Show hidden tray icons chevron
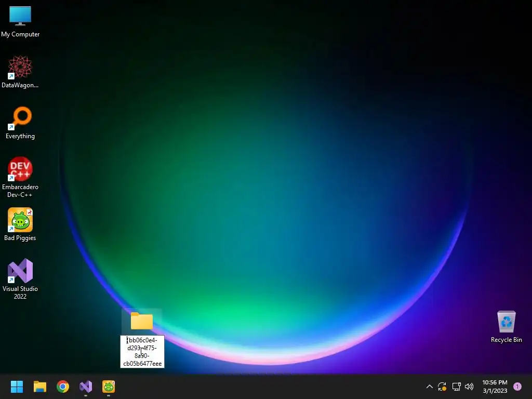This screenshot has width=532, height=399. pos(429,387)
